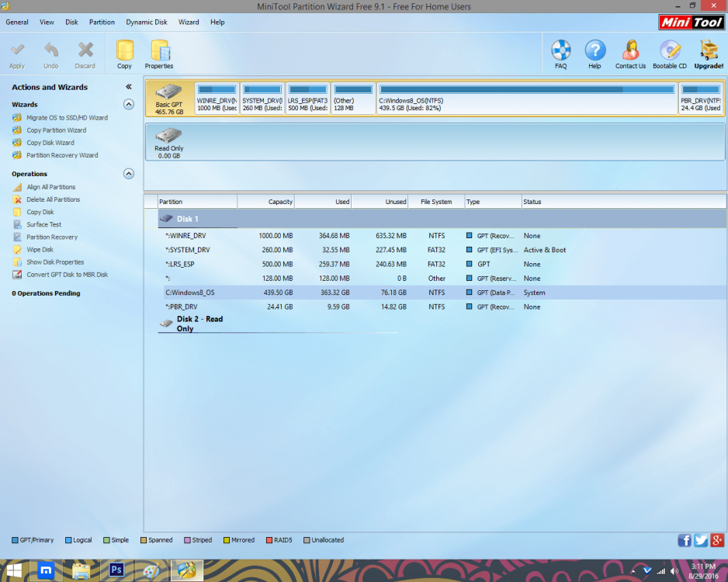728x582 pixels.
Task: Collapse the Actions and Wizards panel
Action: tap(129, 87)
